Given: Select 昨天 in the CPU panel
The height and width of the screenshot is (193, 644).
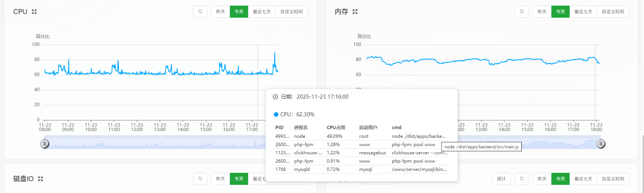Looking at the screenshot, I should (x=220, y=12).
